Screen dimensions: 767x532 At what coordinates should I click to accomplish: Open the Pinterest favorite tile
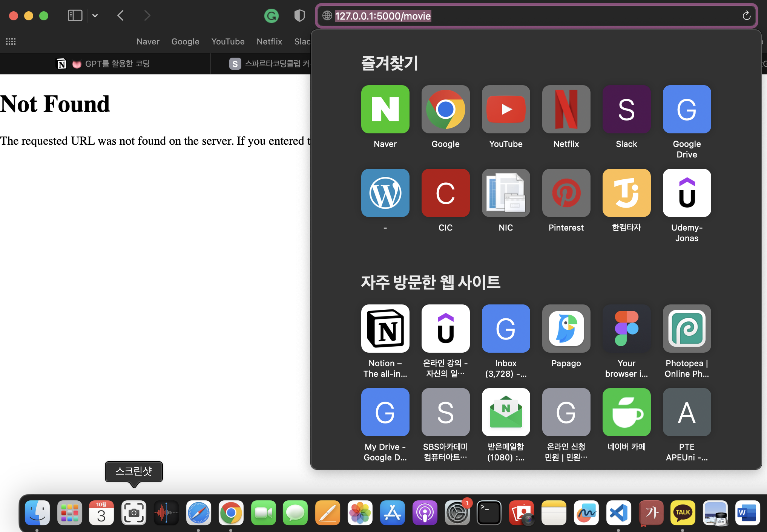[x=566, y=193]
